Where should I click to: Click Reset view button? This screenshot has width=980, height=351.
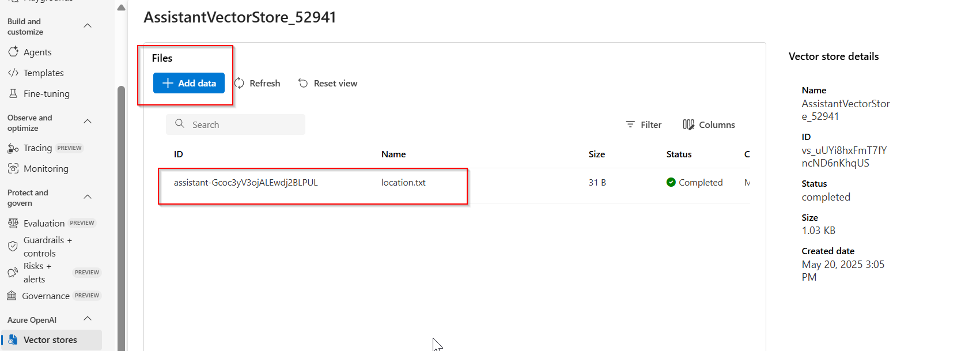328,84
